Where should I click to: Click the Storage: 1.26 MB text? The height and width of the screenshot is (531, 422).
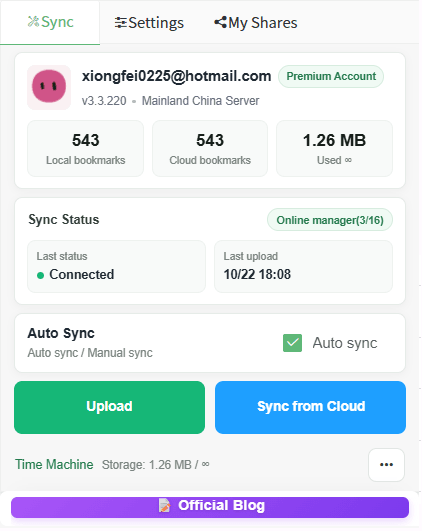[x=155, y=465]
